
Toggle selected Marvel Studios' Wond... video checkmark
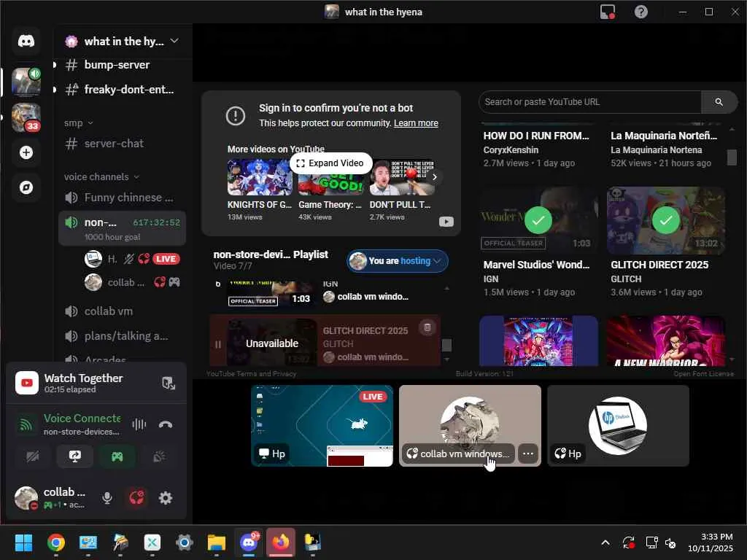[x=538, y=220]
